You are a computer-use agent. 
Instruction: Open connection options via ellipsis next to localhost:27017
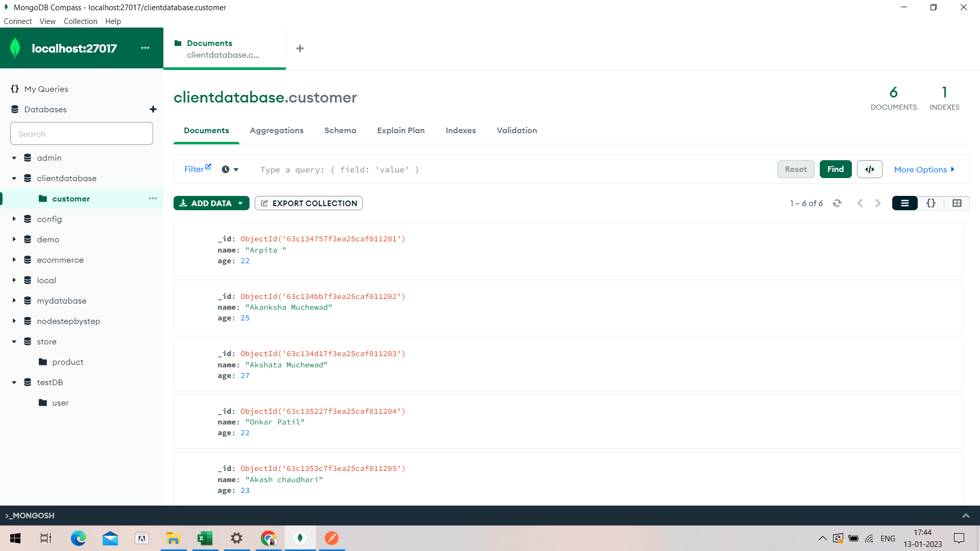pyautogui.click(x=145, y=47)
